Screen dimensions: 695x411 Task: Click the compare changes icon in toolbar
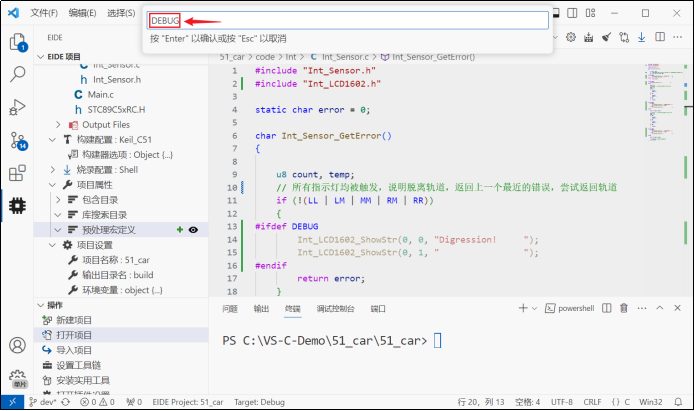click(624, 37)
